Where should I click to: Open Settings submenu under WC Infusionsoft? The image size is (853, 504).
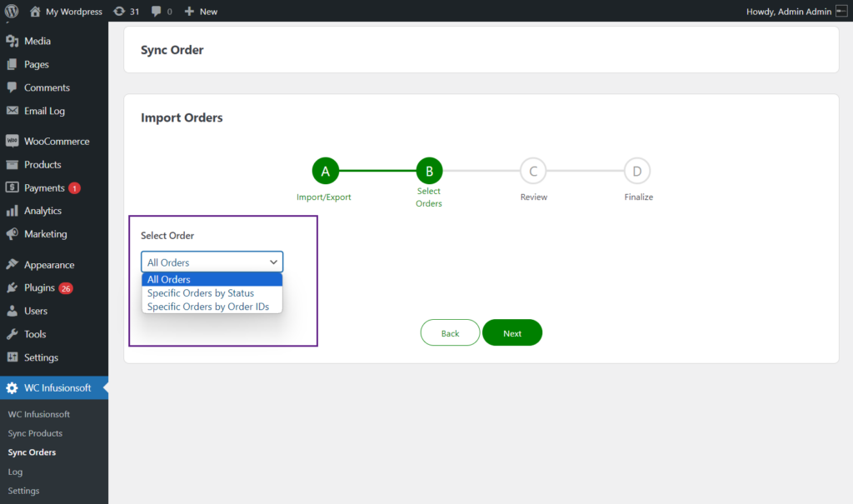point(23,491)
